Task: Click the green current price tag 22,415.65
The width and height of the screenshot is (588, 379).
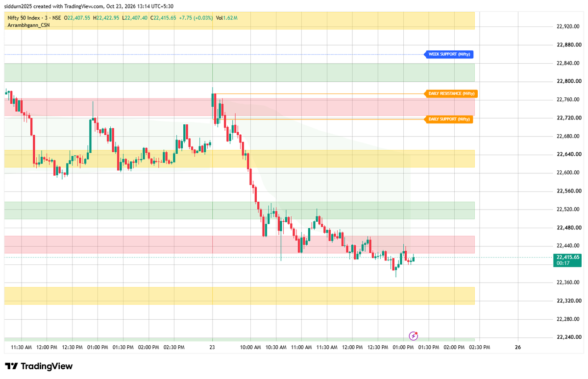Action: point(567,260)
